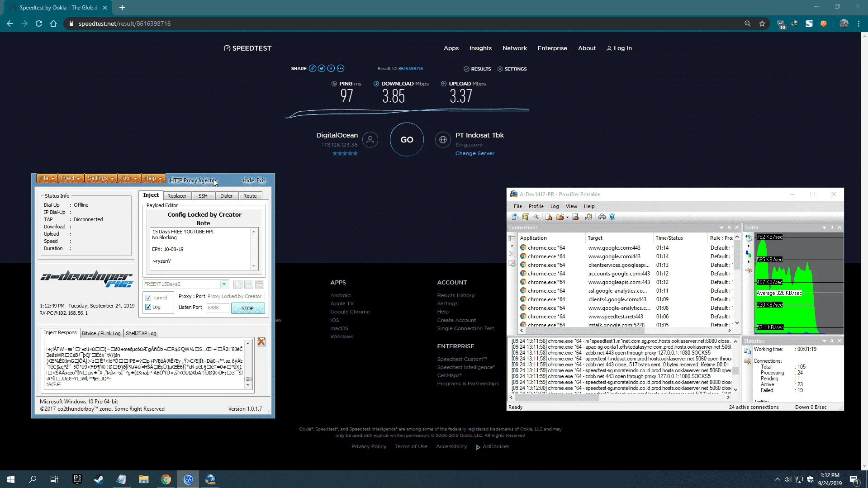Click the Chrome zoom magnifier icon in address bar
Screen dimensions: 868x488
pos(748,24)
